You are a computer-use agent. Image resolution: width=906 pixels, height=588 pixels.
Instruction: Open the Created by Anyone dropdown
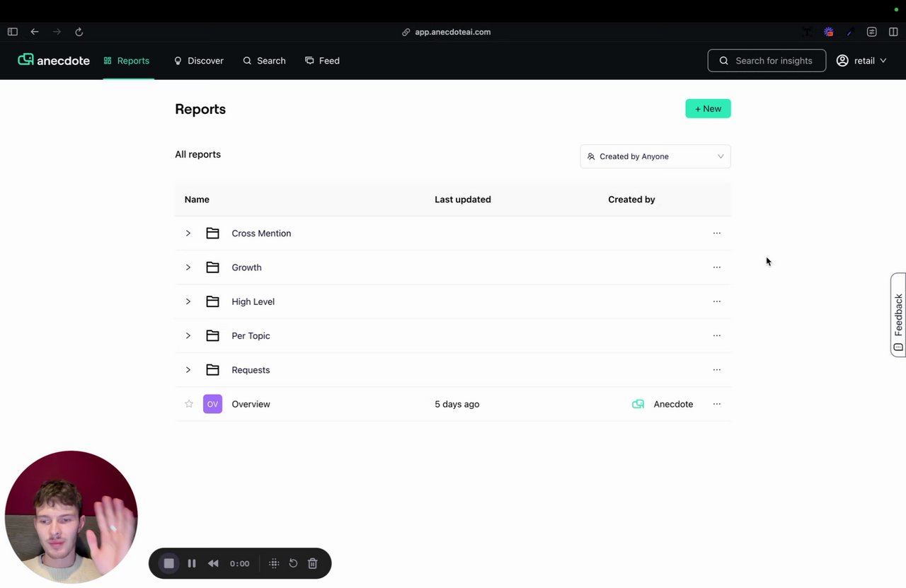655,156
